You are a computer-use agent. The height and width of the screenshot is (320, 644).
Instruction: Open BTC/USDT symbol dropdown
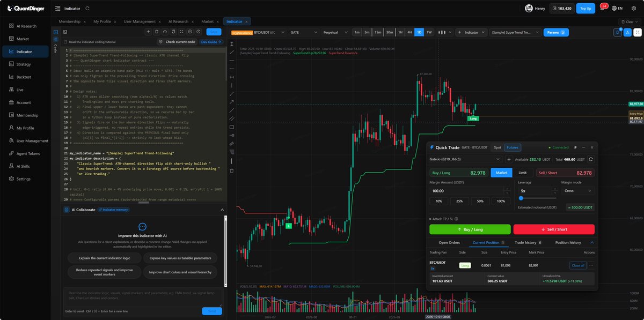[x=258, y=32]
